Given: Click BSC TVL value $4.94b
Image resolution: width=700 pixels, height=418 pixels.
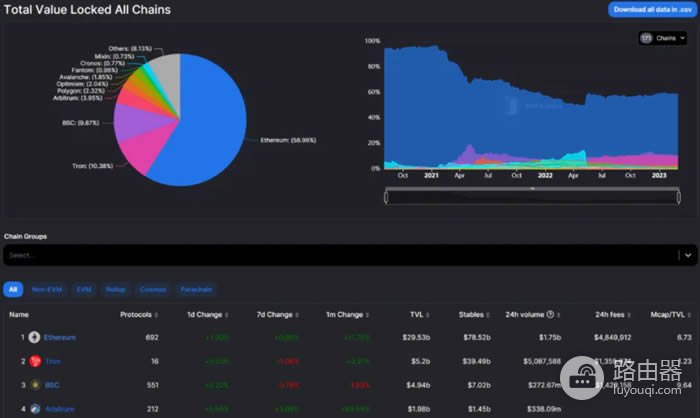Looking at the screenshot, I should [x=418, y=385].
